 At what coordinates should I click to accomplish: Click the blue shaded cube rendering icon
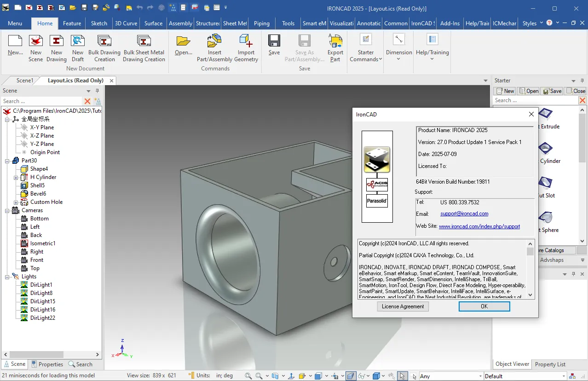pyautogui.click(x=376, y=376)
